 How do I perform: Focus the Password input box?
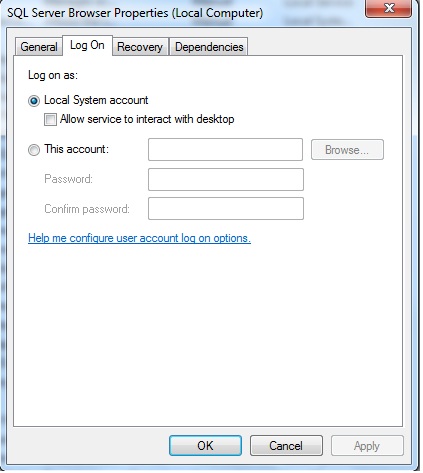tap(226, 179)
